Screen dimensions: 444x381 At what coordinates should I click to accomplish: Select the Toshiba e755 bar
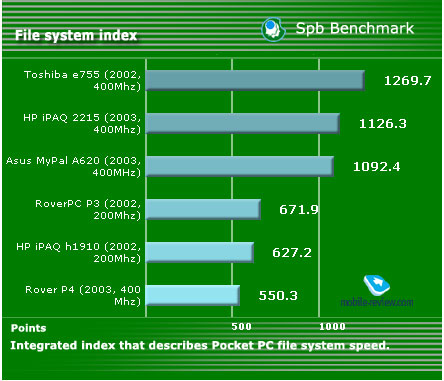click(255, 80)
